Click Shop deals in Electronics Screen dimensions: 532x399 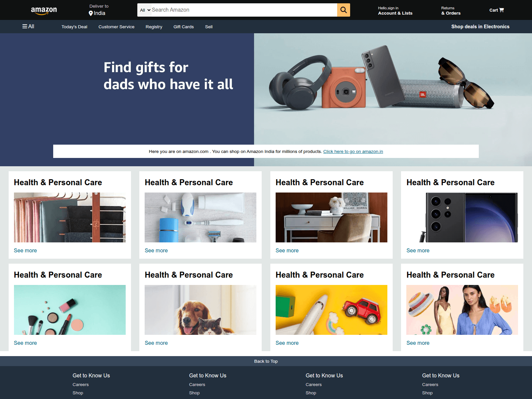480,27
